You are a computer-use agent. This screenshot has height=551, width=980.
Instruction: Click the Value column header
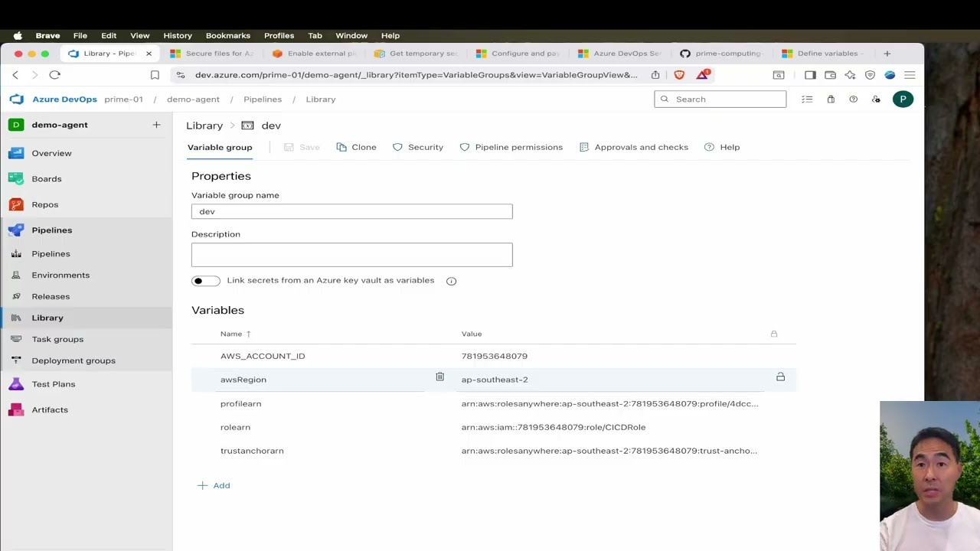472,334
